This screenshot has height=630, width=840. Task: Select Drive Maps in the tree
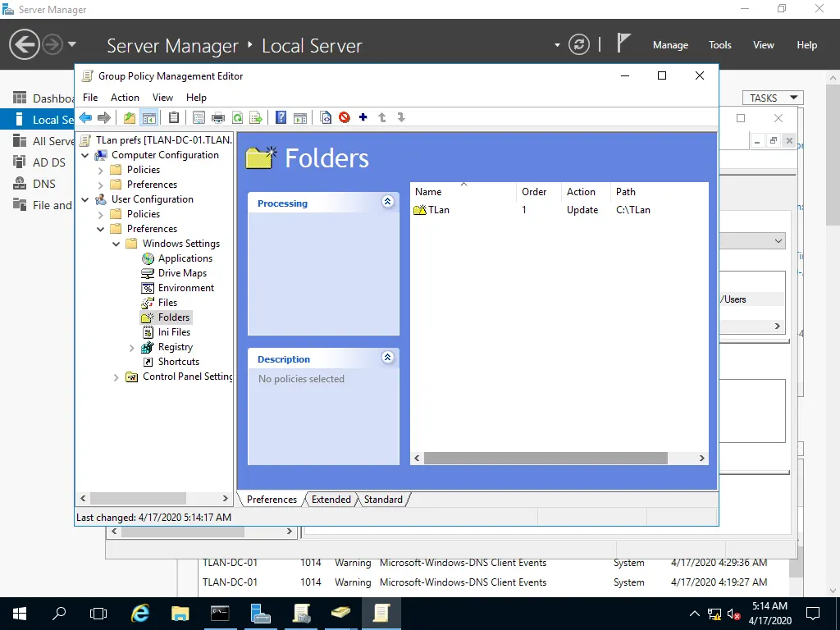pyautogui.click(x=182, y=273)
